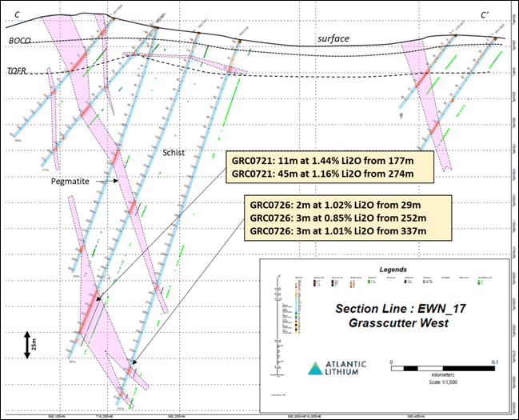Click 'GRC0721: 11m at 1.44% Li2O from 177m'

(x=322, y=161)
